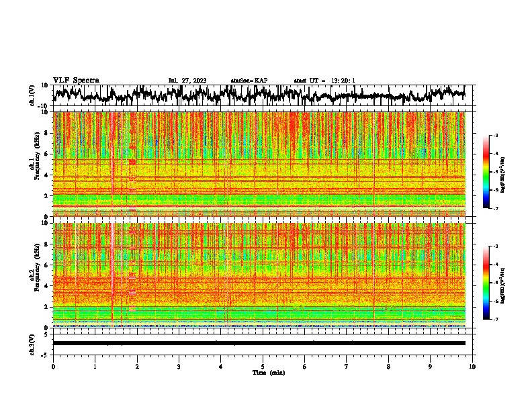Click the "5" tick on ch.3(V) axis

pyautogui.click(x=46, y=334)
